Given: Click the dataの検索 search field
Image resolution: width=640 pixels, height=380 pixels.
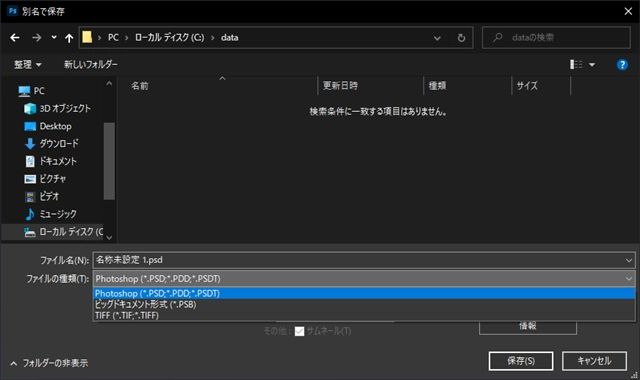Looking at the screenshot, I should [x=556, y=38].
